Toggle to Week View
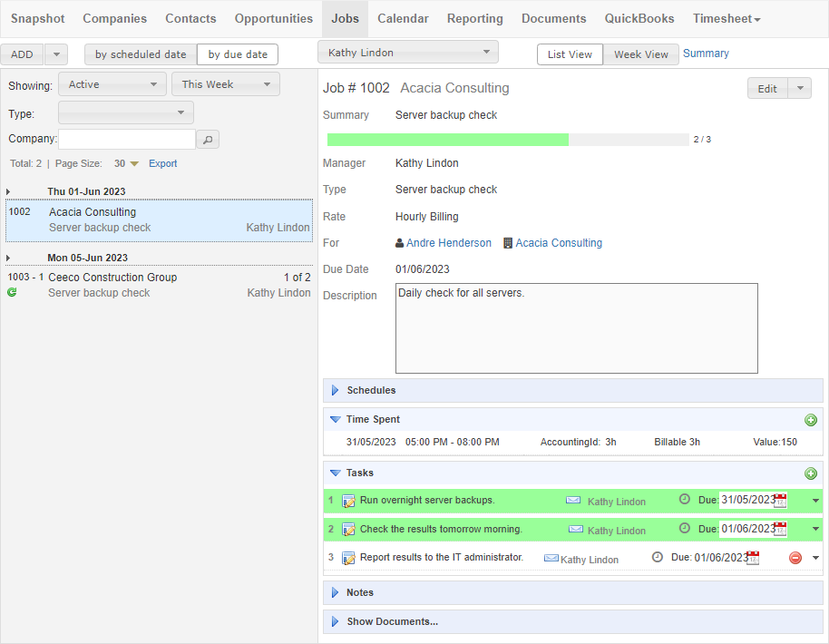 640,54
